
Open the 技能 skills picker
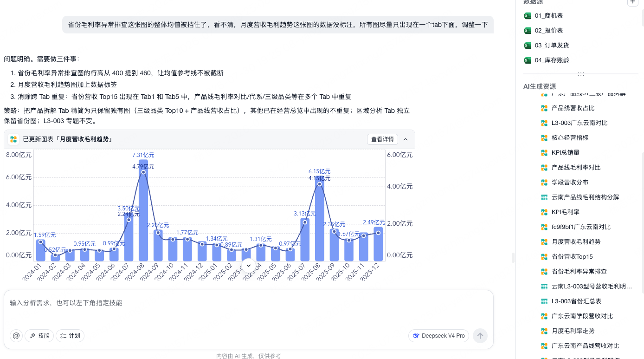coord(39,336)
